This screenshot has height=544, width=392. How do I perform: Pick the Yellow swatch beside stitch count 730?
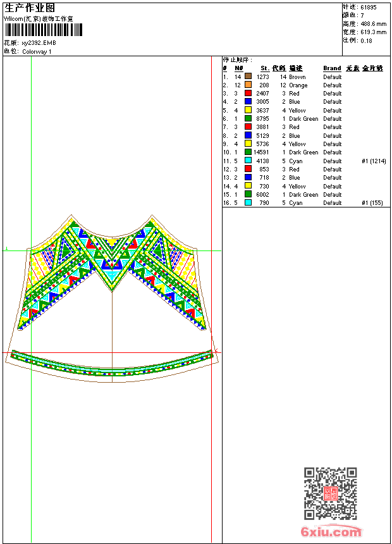pyautogui.click(x=248, y=185)
